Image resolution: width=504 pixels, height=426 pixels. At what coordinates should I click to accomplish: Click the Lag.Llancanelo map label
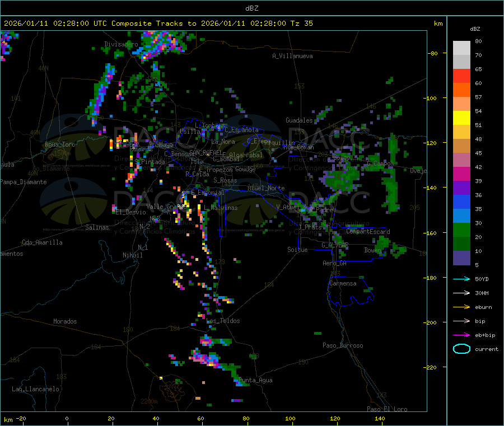pos(36,389)
